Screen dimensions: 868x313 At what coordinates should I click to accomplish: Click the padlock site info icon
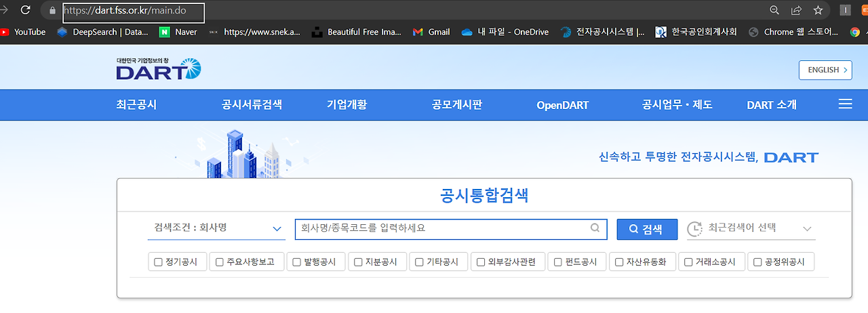point(52,11)
